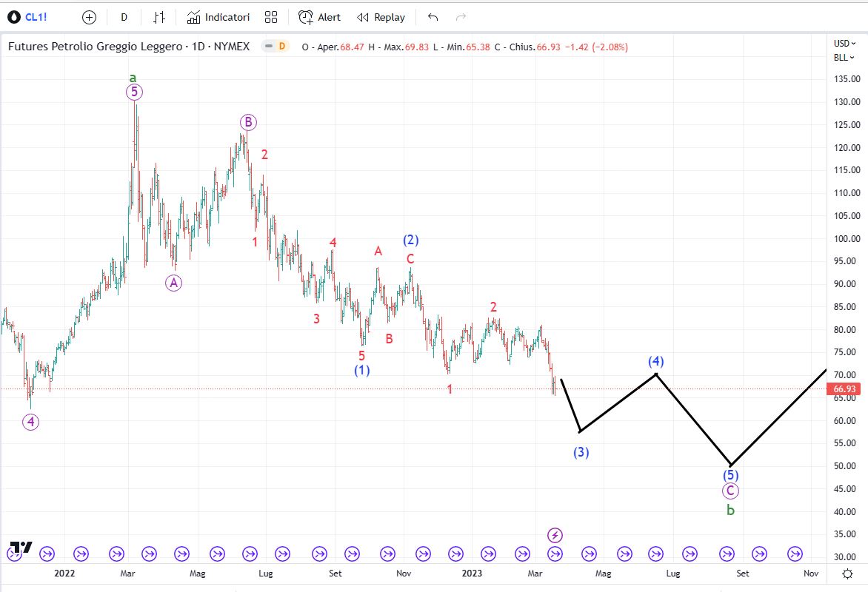Image resolution: width=868 pixels, height=592 pixels.
Task: Open the D time interval selector
Action: click(124, 18)
